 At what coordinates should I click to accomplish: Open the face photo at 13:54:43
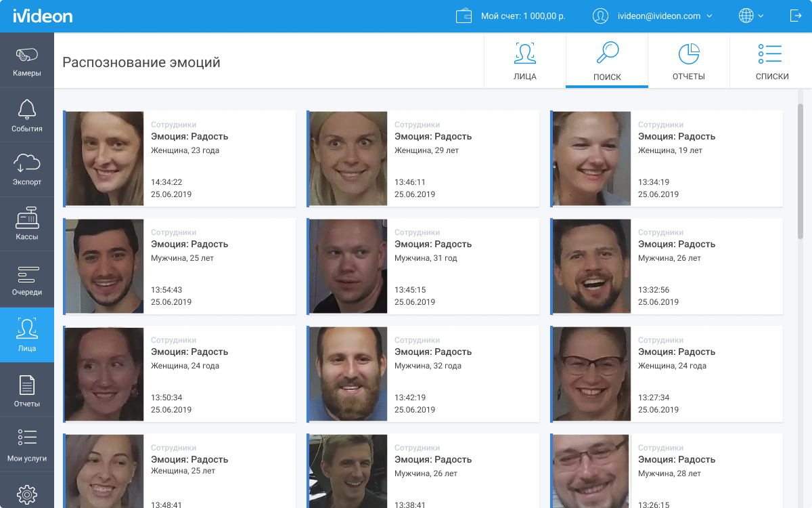click(105, 266)
